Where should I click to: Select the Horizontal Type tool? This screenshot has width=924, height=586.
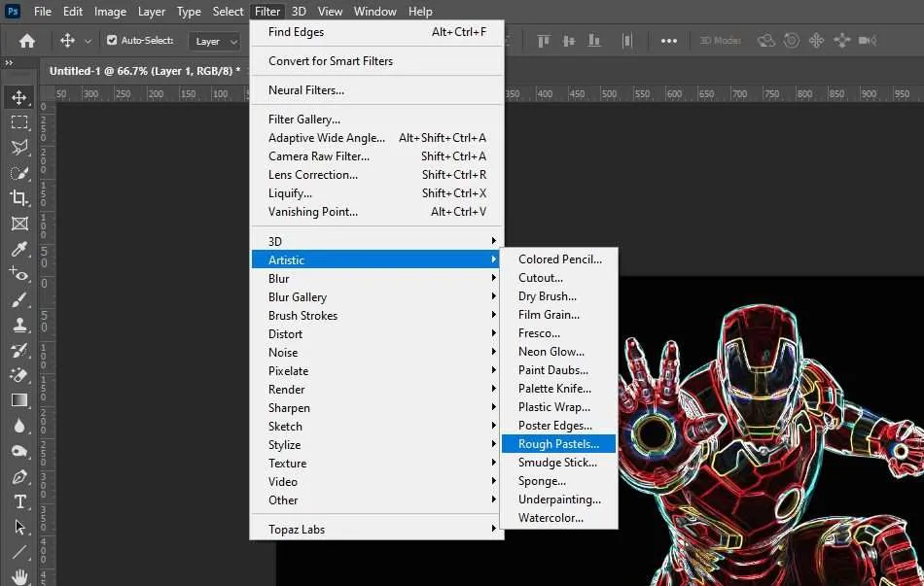coord(19,501)
